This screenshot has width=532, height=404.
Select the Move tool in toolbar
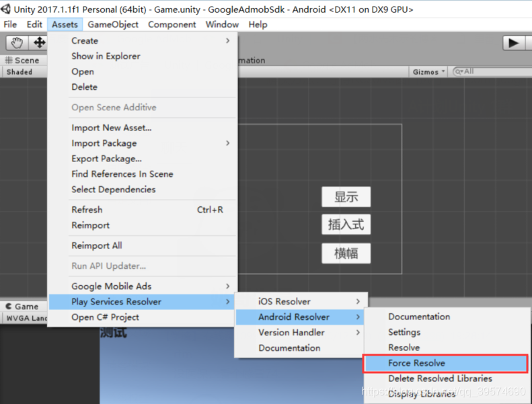(x=39, y=43)
